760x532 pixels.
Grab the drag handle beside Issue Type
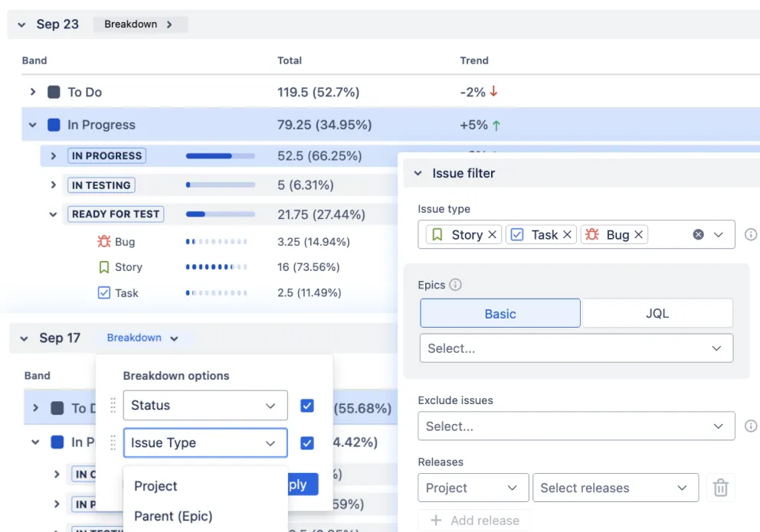coord(113,442)
